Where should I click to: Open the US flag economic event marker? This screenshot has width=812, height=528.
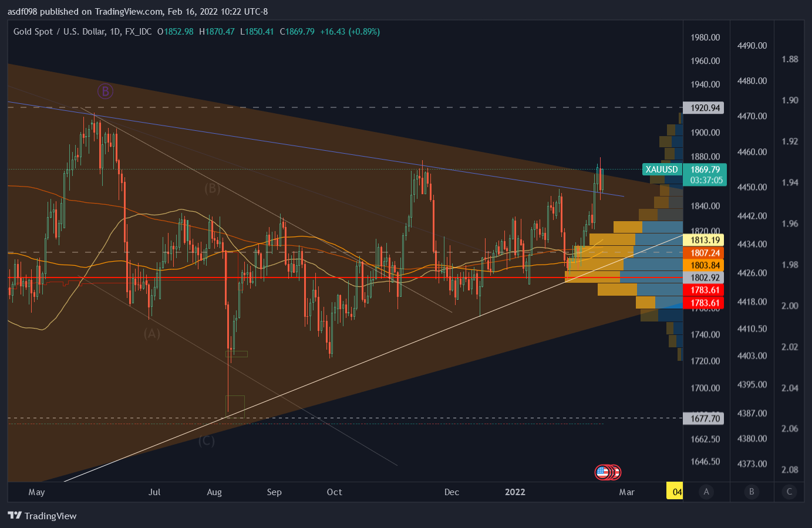pyautogui.click(x=602, y=472)
